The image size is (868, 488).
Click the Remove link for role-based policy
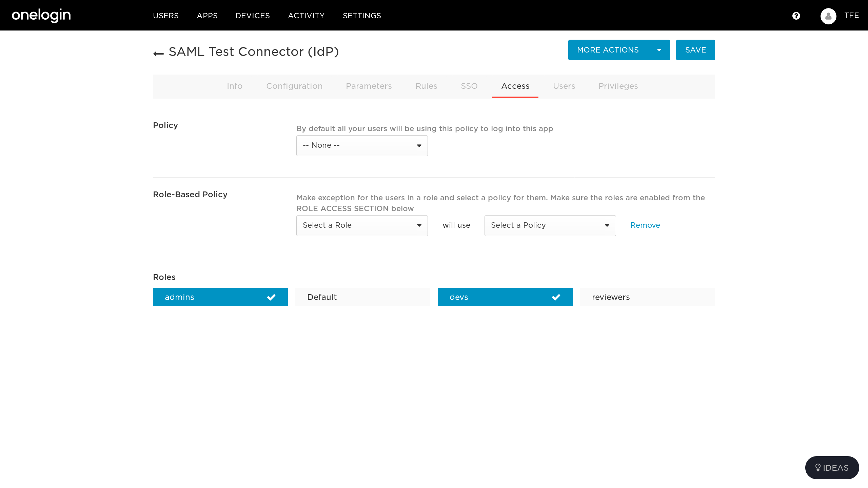pyautogui.click(x=645, y=225)
